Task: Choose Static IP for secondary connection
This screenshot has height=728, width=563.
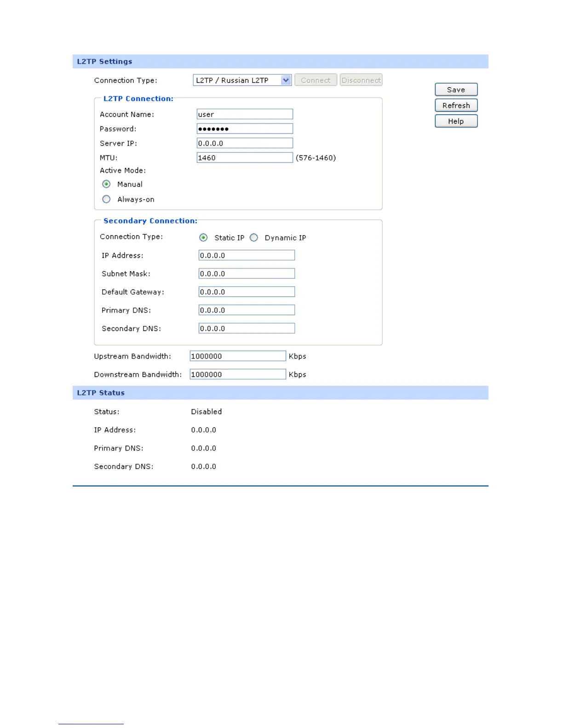Action: coord(203,238)
